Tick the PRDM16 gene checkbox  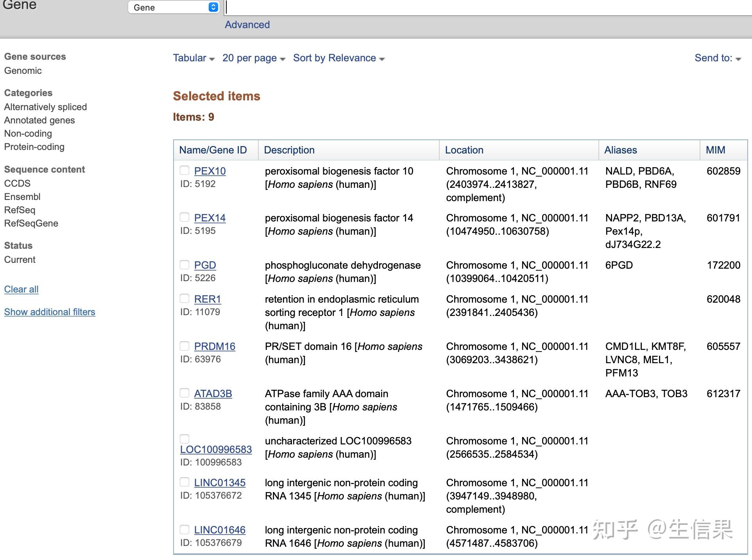pos(184,346)
